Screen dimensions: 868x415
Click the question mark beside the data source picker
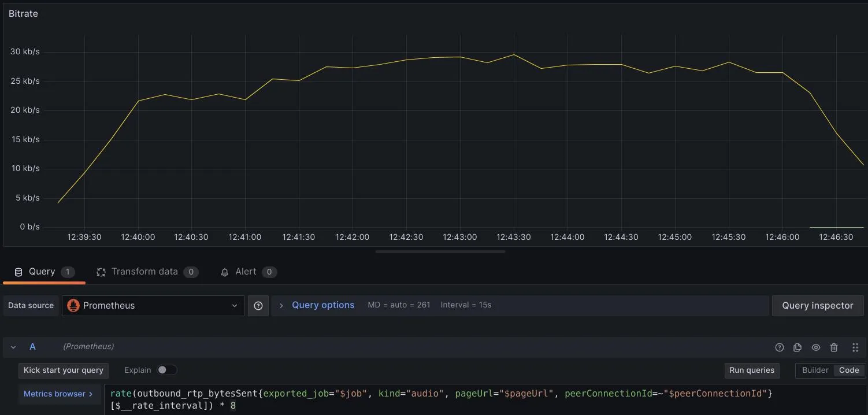click(x=258, y=305)
